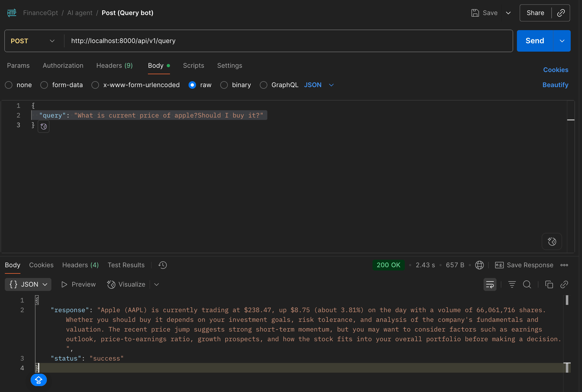The image size is (582, 392).
Task: Search within the response body
Action: point(527,284)
